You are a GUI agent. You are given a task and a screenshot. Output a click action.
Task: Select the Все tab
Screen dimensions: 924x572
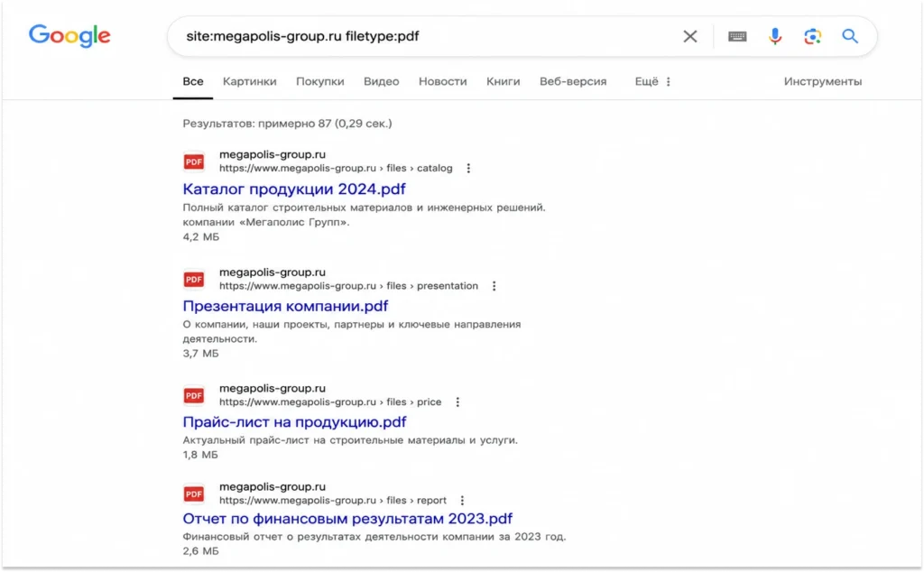pos(193,82)
